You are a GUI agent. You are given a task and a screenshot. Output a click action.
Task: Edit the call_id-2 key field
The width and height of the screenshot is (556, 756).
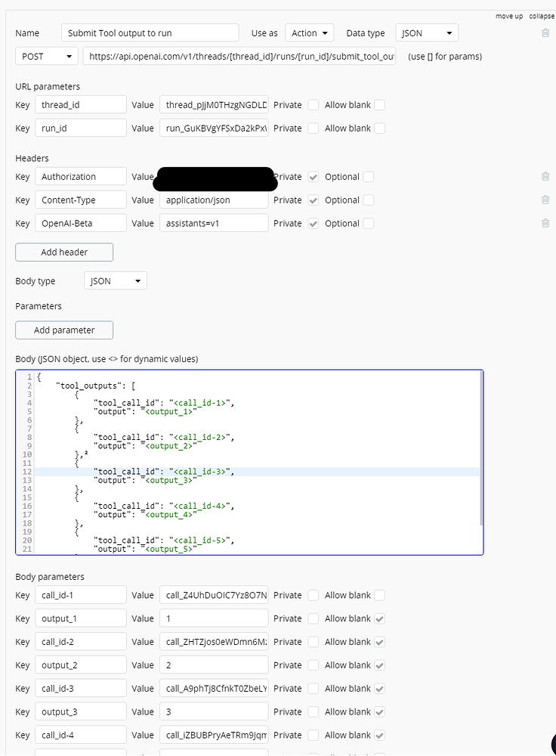81,642
